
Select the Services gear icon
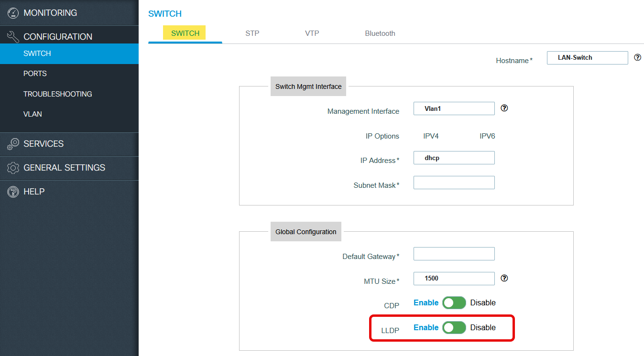point(13,144)
